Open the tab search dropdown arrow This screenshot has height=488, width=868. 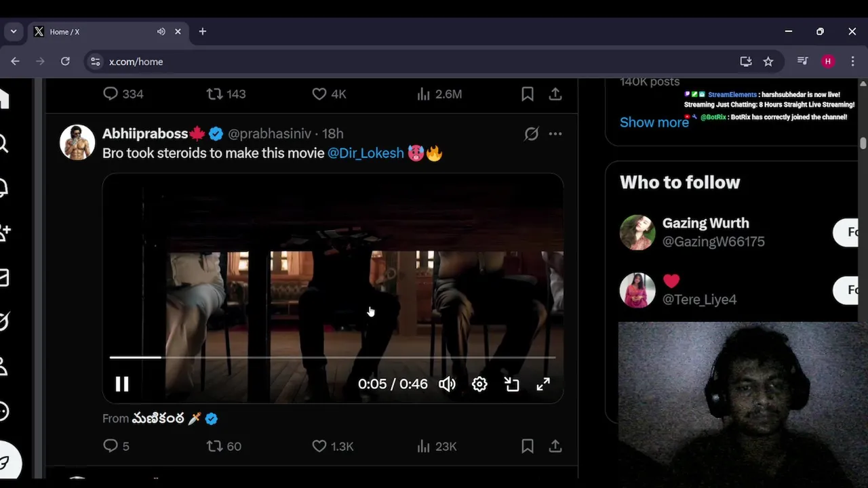point(13,32)
